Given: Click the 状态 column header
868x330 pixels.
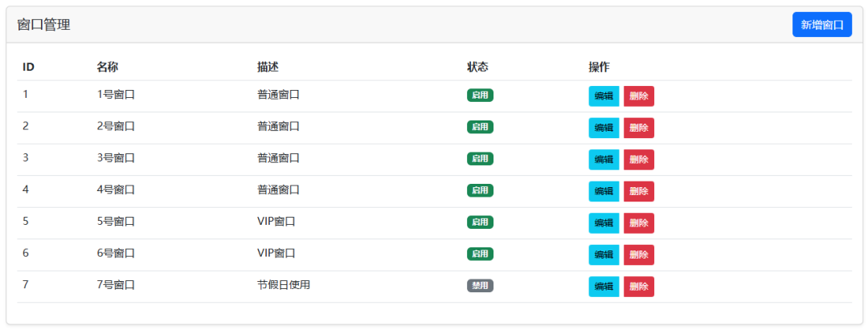Looking at the screenshot, I should tap(477, 67).
